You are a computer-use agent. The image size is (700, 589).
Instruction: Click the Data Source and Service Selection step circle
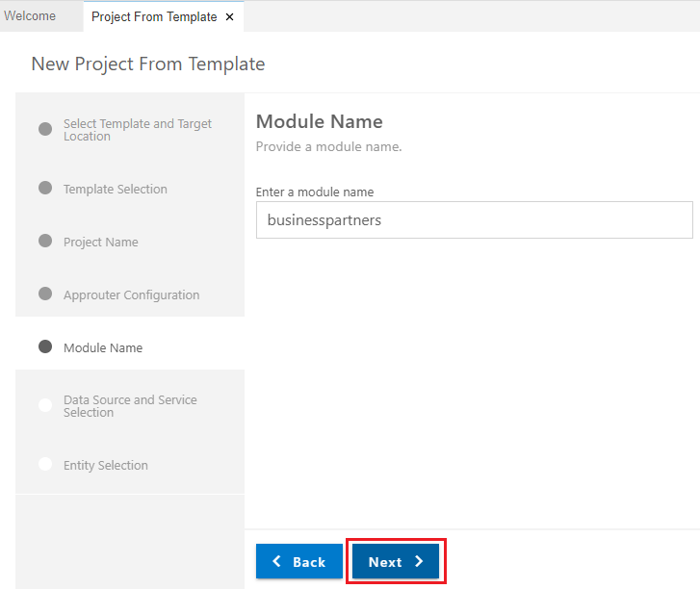pos(45,406)
